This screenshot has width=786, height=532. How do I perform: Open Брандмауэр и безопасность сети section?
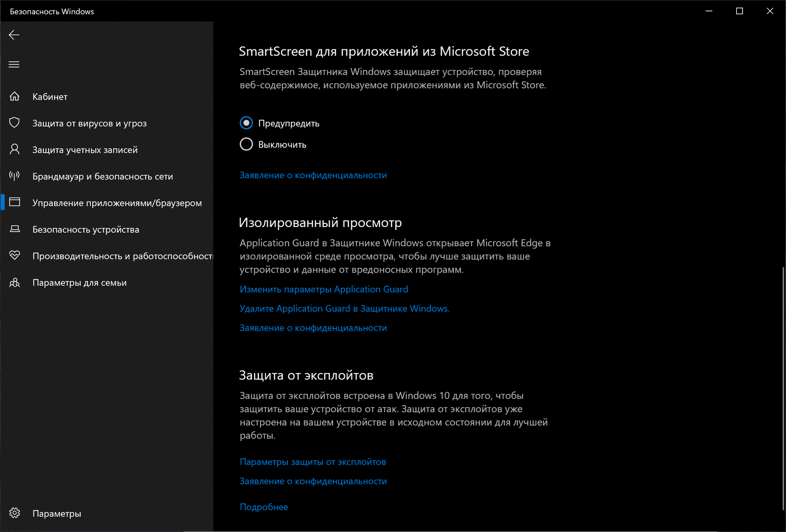[x=103, y=177]
